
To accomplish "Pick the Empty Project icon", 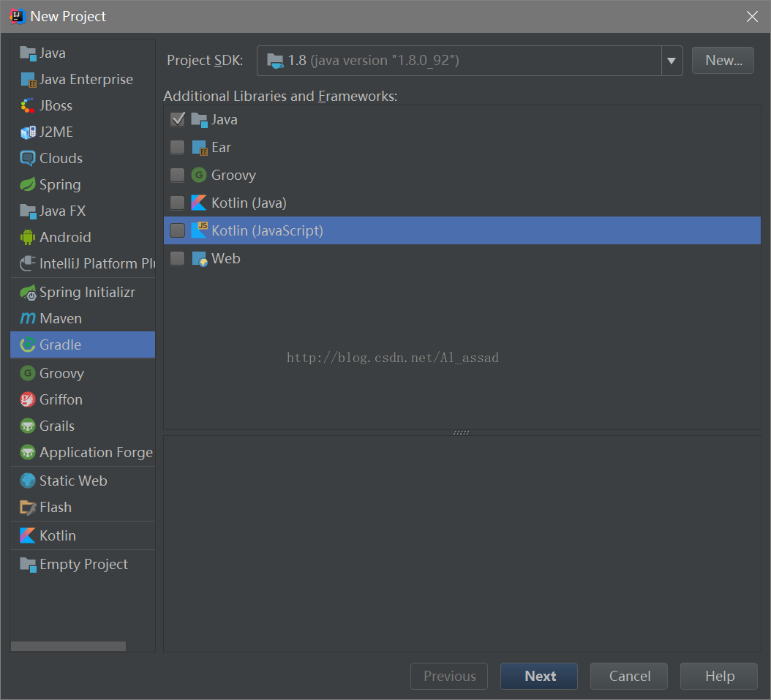I will [x=28, y=565].
